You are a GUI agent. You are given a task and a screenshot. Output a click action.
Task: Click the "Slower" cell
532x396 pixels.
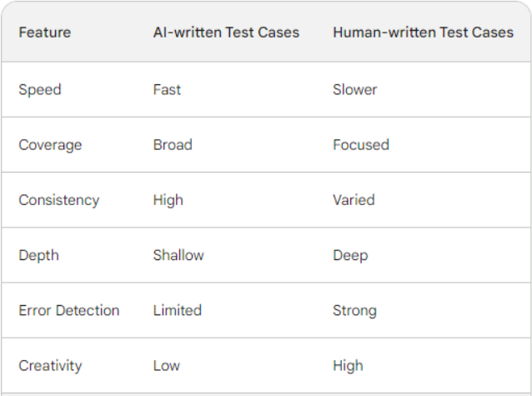[x=355, y=89]
